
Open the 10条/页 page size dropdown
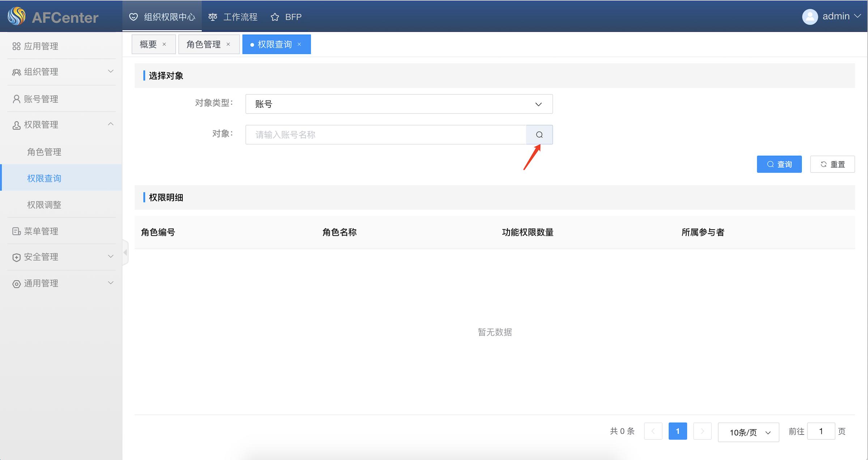[x=748, y=432]
